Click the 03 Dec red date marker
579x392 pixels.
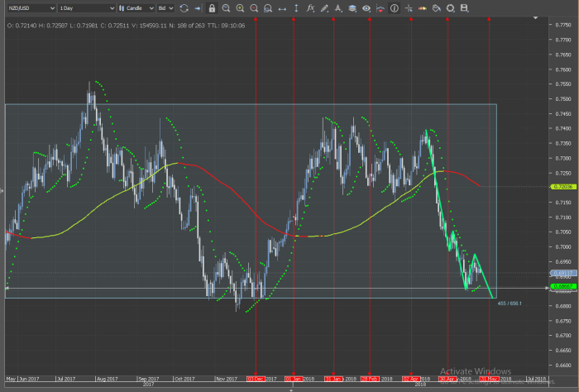256,379
